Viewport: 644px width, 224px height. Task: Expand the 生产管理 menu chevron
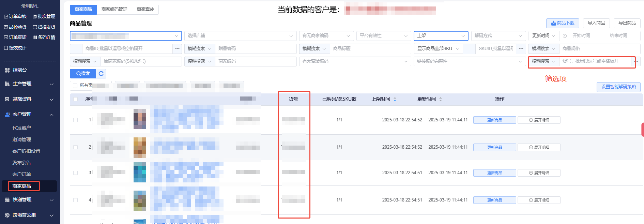[x=51, y=84]
